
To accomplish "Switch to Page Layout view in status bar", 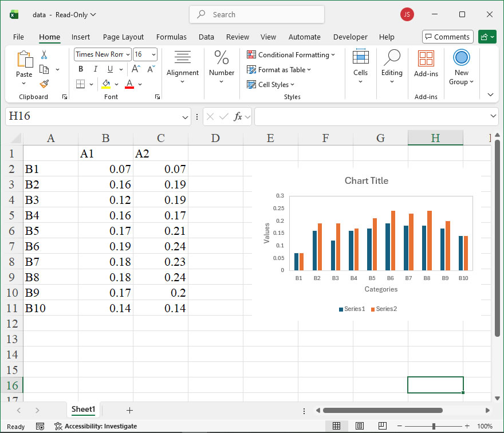I will 359,426.
